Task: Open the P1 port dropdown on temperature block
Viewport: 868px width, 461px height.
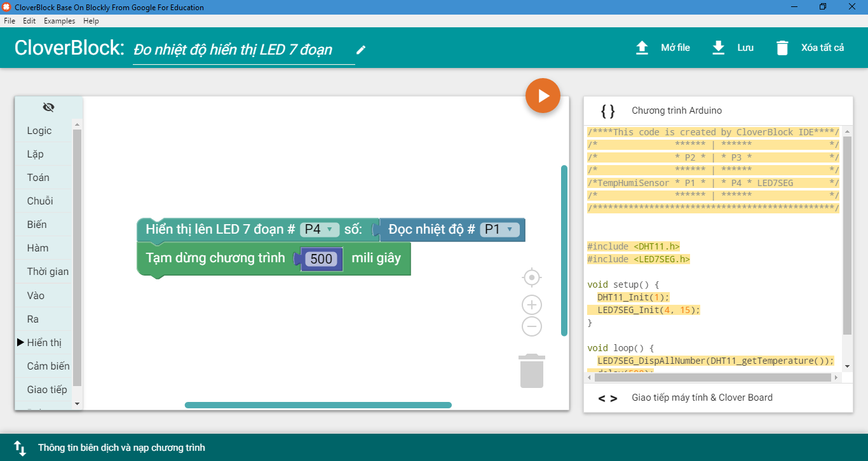Action: coord(499,229)
